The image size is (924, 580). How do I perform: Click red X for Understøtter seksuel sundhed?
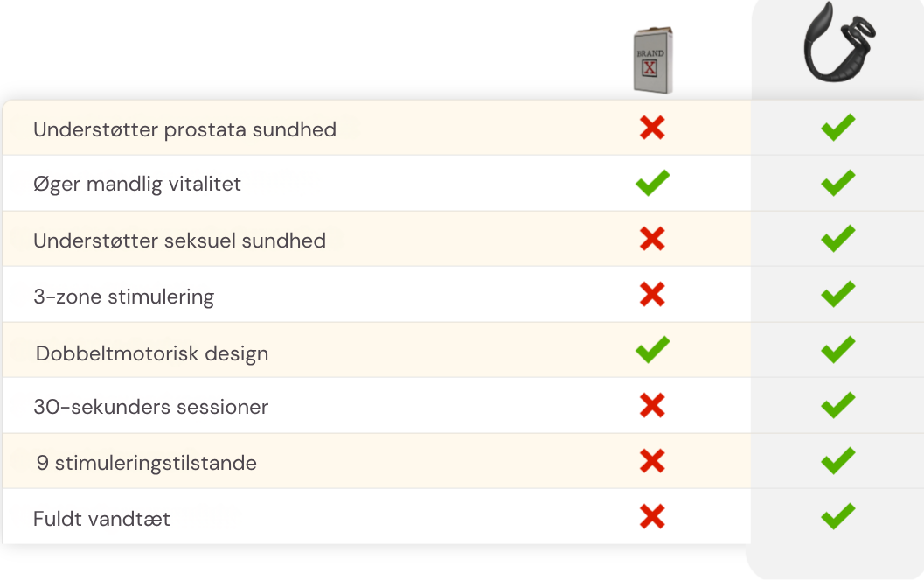tap(652, 239)
